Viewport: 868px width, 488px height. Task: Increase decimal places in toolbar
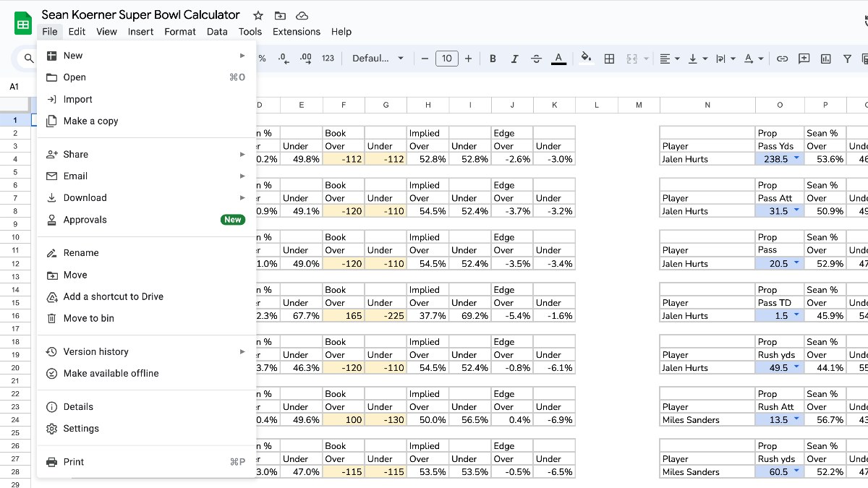(306, 59)
